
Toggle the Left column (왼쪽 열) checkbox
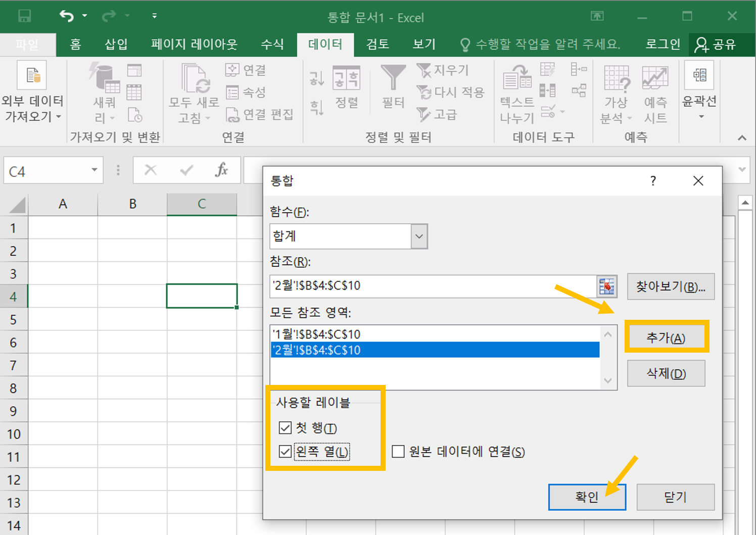285,451
